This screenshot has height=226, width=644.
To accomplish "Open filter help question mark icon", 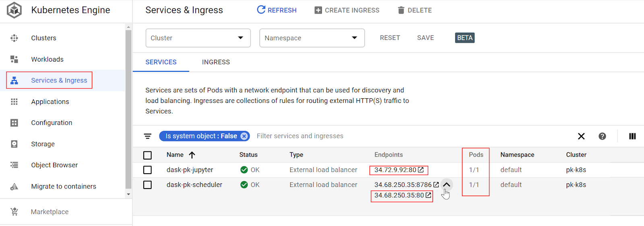I will [x=602, y=136].
